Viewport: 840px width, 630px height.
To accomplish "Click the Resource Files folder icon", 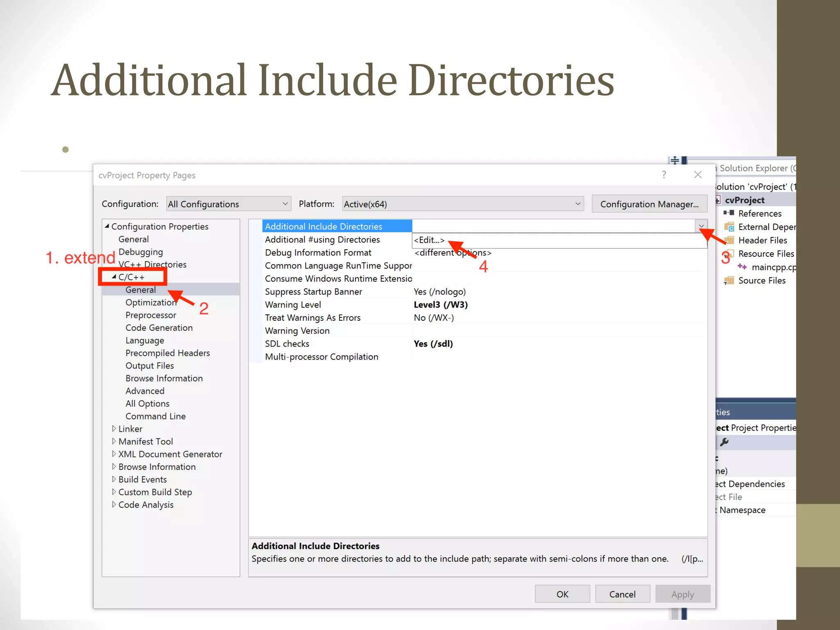I will (729, 254).
